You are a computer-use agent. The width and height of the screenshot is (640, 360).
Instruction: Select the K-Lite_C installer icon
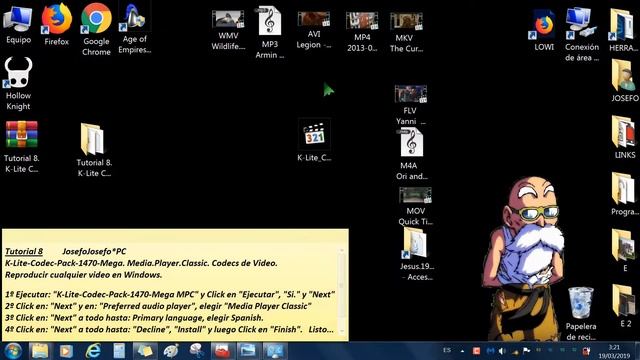(314, 141)
